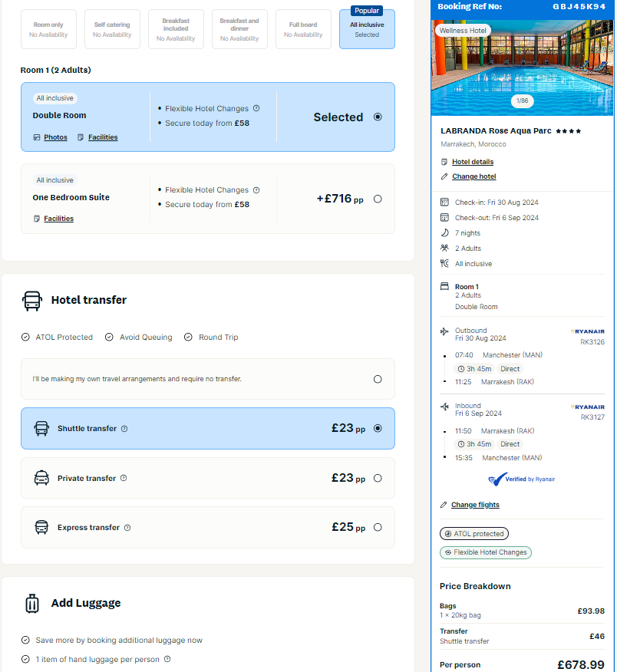
Task: Select Private transfer radio button
Action: coord(378,478)
